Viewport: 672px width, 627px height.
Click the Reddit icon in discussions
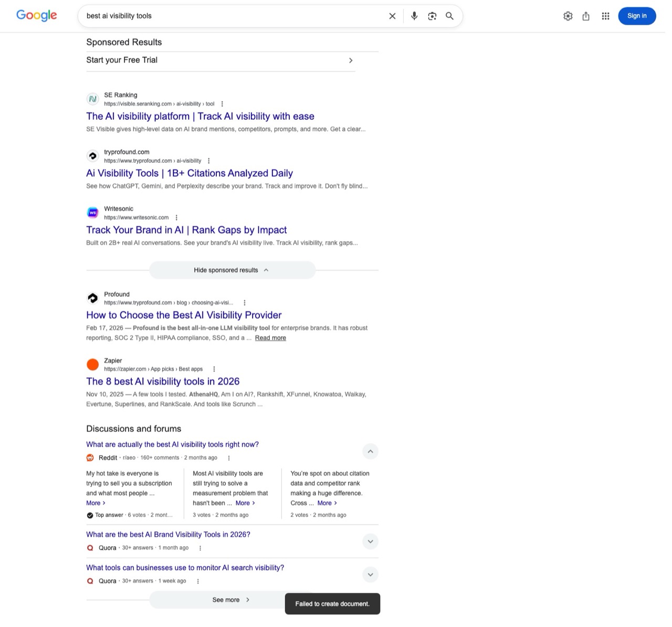pyautogui.click(x=90, y=458)
